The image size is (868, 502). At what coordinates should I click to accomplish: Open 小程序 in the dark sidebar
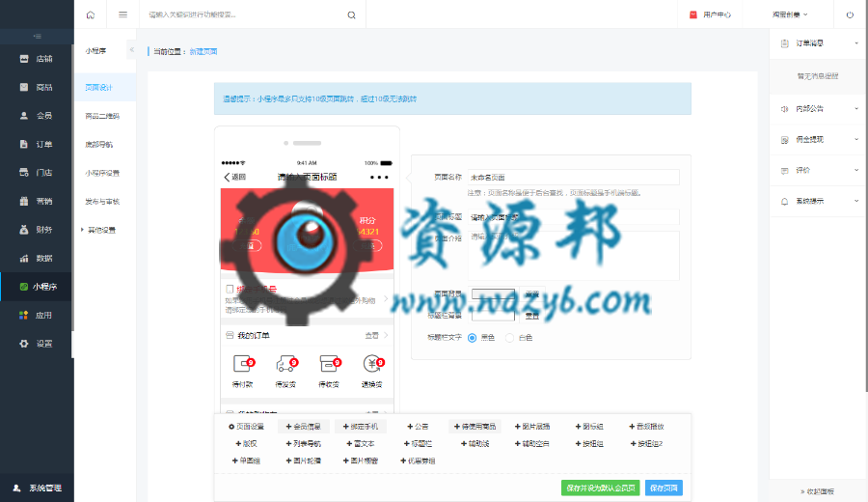click(36, 287)
